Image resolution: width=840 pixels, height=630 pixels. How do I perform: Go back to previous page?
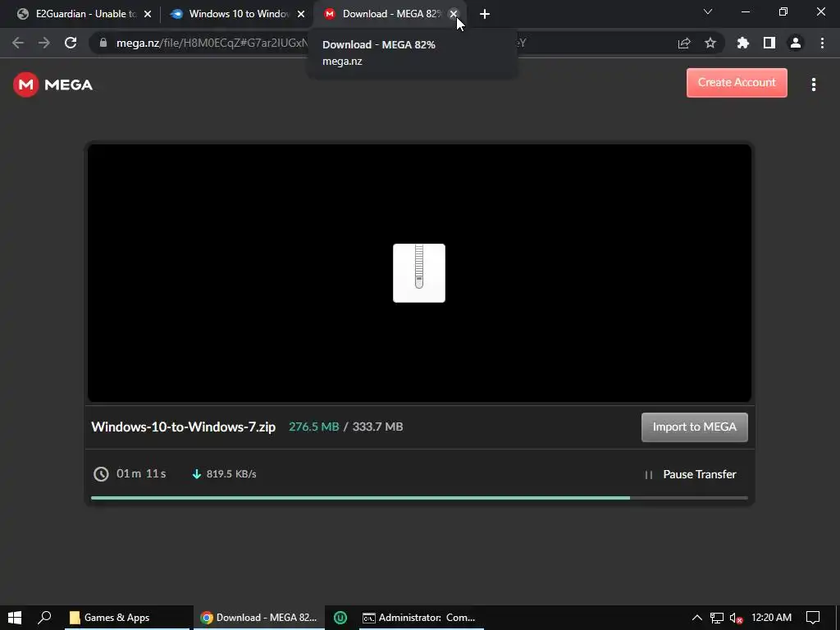[18, 43]
